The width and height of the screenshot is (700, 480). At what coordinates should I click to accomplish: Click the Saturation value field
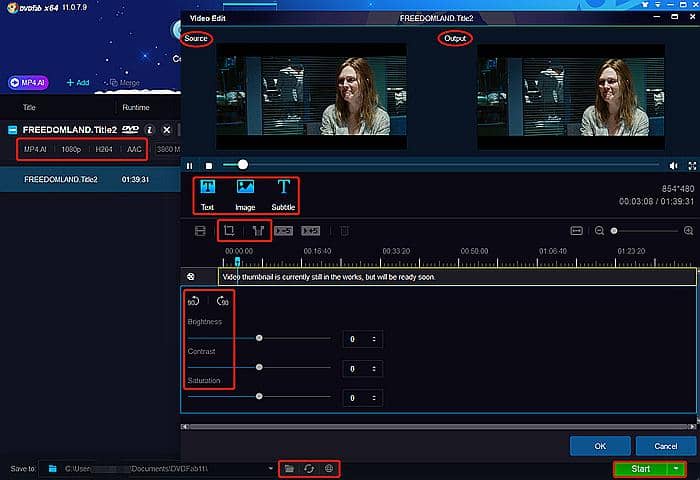pos(362,398)
